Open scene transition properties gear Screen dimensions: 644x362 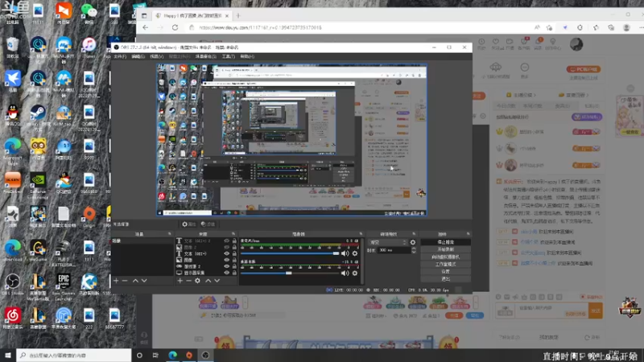coord(413,242)
